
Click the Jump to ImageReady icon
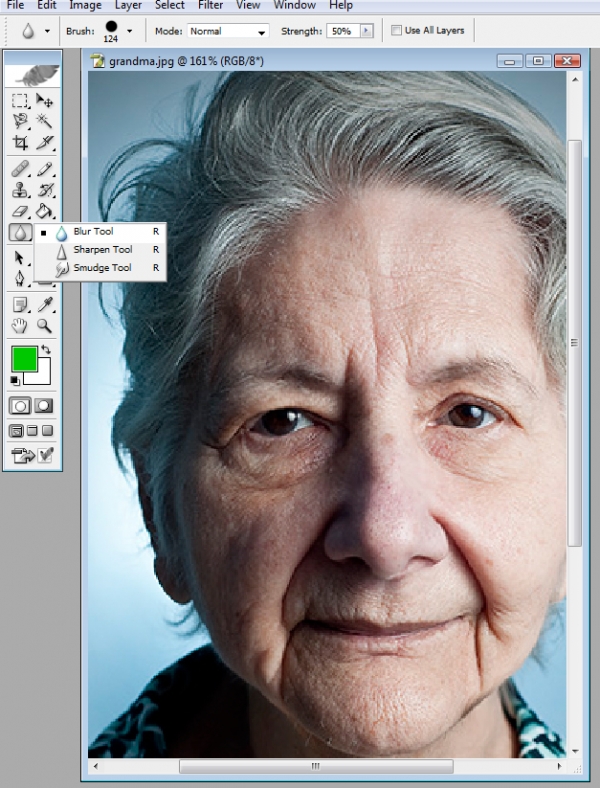23,455
